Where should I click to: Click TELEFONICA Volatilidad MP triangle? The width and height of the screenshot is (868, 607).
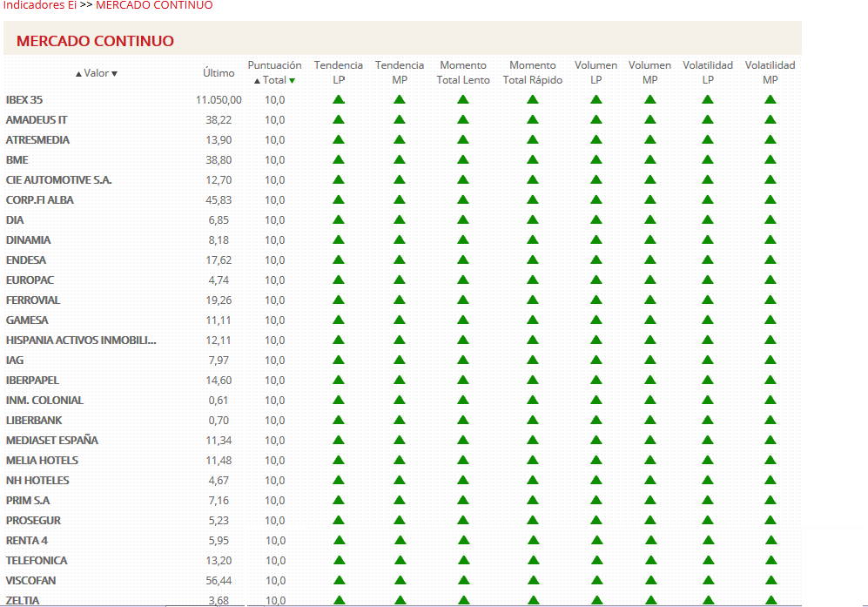[771, 560]
